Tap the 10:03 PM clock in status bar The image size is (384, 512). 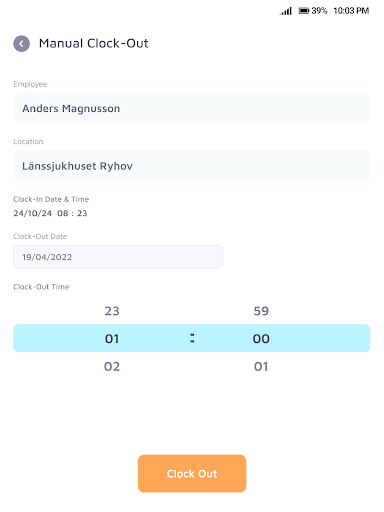pos(351,11)
